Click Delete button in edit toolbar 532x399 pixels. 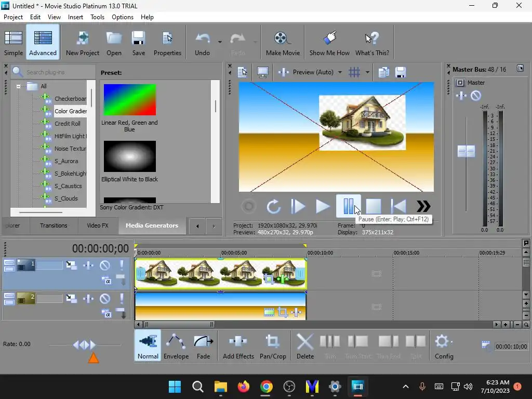pos(305,346)
